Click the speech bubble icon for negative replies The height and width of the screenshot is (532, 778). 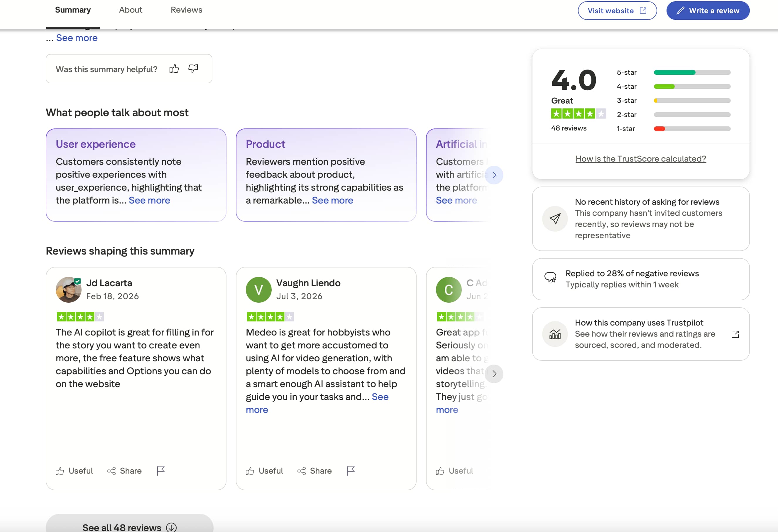550,277
